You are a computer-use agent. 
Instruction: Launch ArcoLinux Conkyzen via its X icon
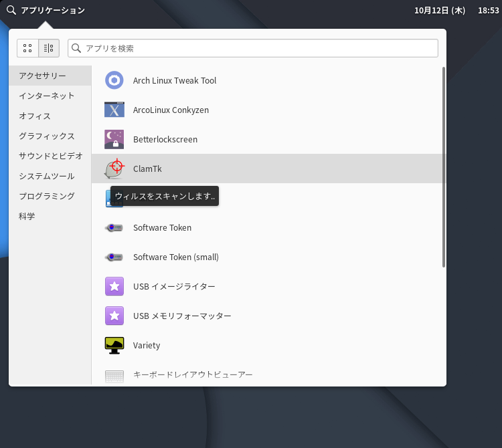tap(114, 110)
